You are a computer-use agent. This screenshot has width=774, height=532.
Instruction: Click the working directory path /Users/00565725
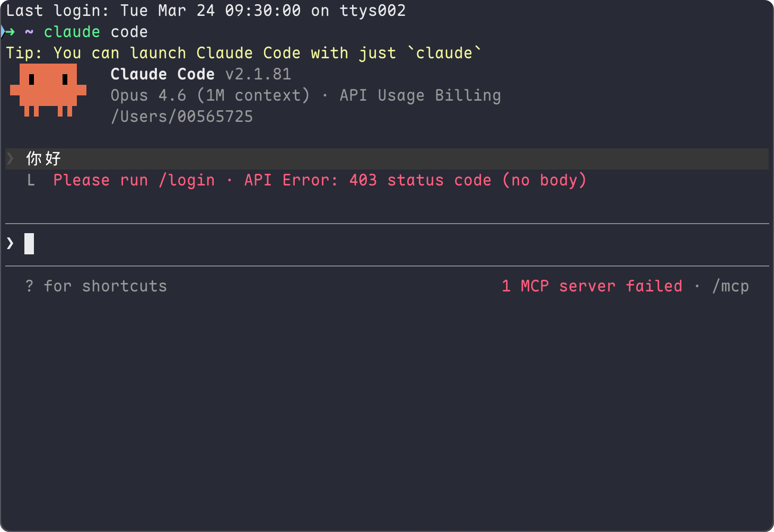182,117
